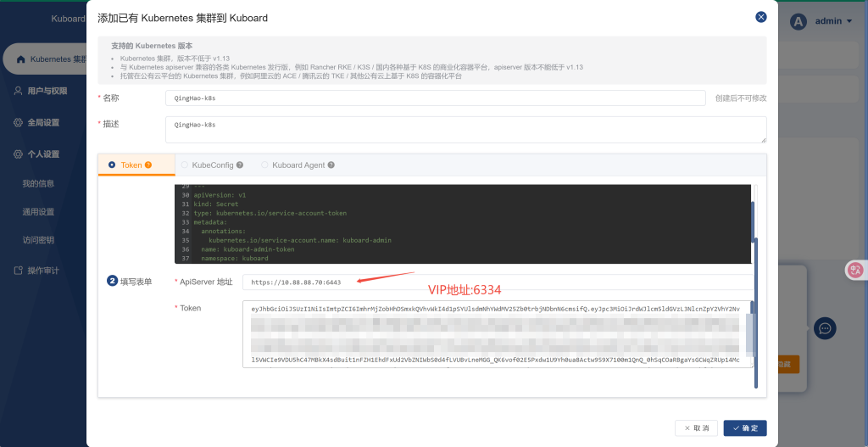Click the ApiServer 地址 input field
Screen dimensions: 868x447
pyautogui.click(x=497, y=282)
